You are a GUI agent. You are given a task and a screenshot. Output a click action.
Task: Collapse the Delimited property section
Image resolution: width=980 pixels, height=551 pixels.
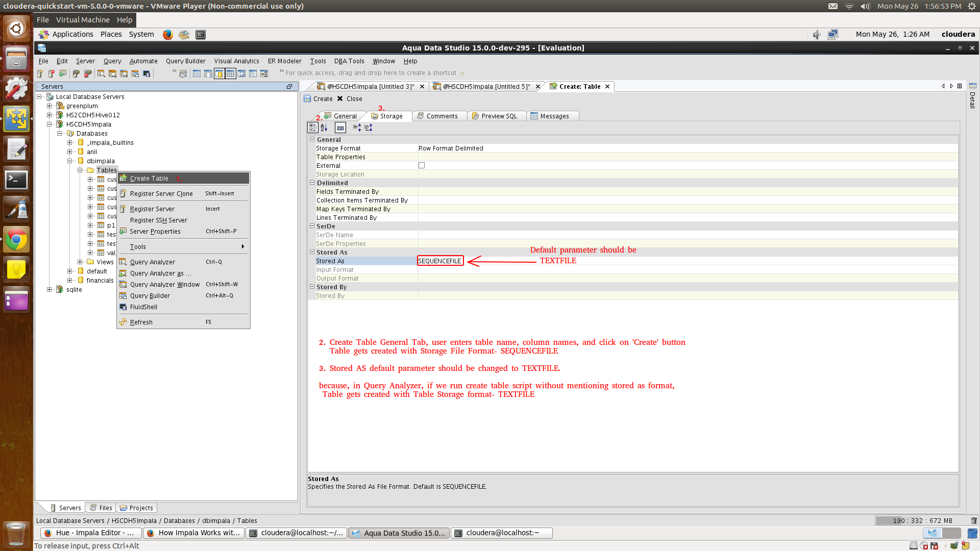click(312, 183)
